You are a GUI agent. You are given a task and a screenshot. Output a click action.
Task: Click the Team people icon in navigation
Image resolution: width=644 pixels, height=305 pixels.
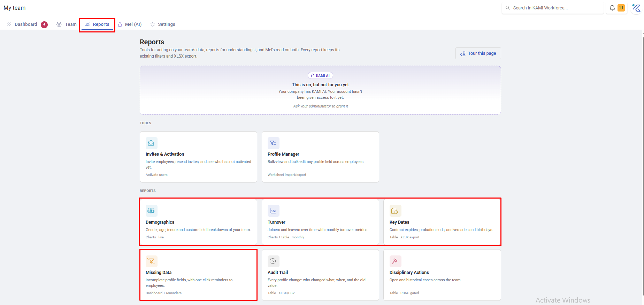[59, 24]
